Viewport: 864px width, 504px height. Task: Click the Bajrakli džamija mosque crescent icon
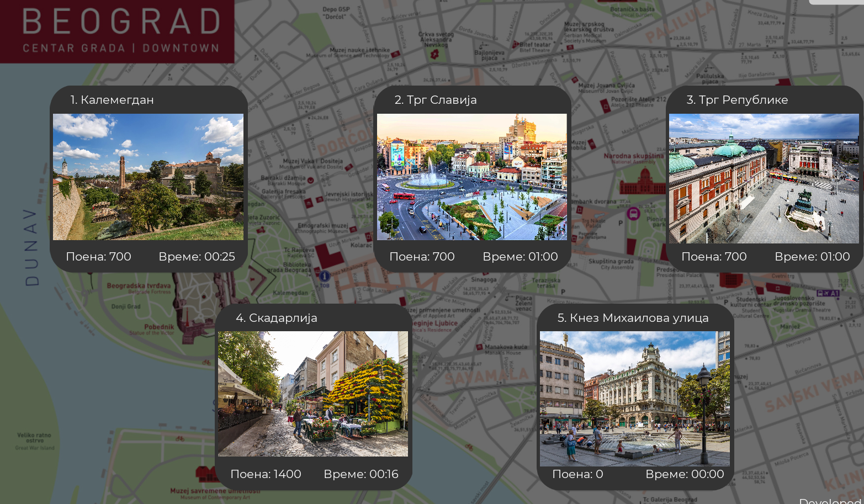tap(310, 181)
